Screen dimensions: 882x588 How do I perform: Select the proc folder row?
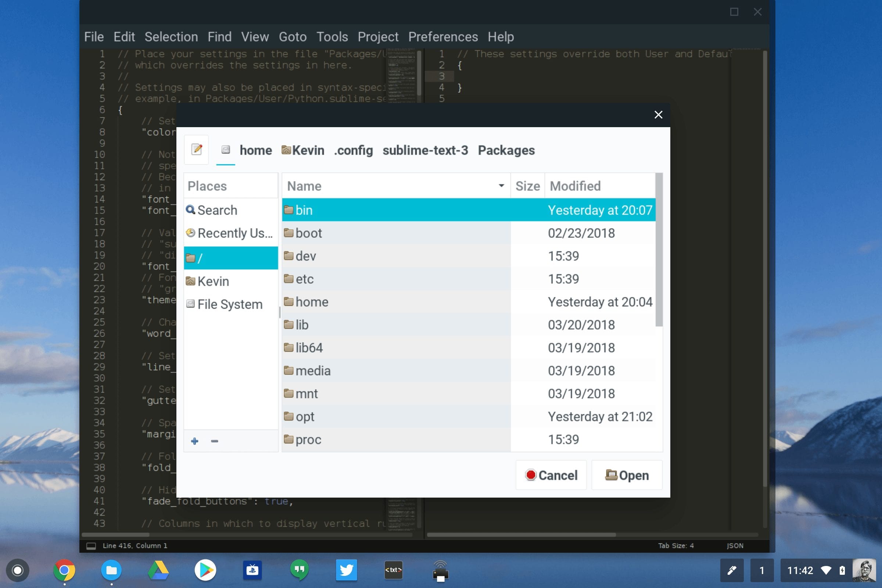[469, 440]
